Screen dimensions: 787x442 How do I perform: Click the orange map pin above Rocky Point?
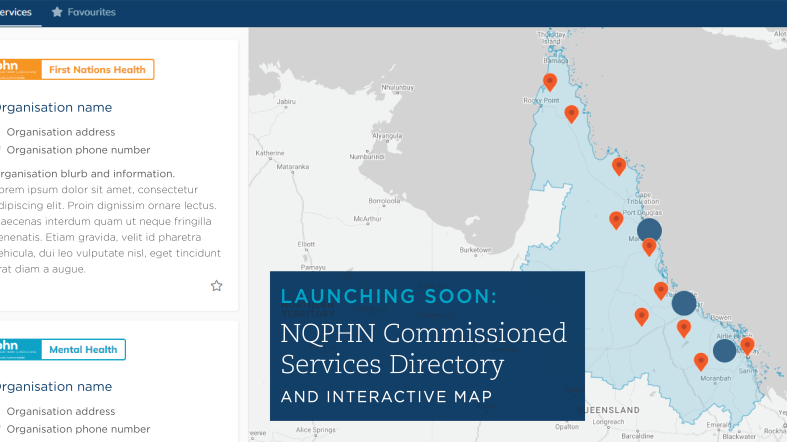click(x=550, y=82)
